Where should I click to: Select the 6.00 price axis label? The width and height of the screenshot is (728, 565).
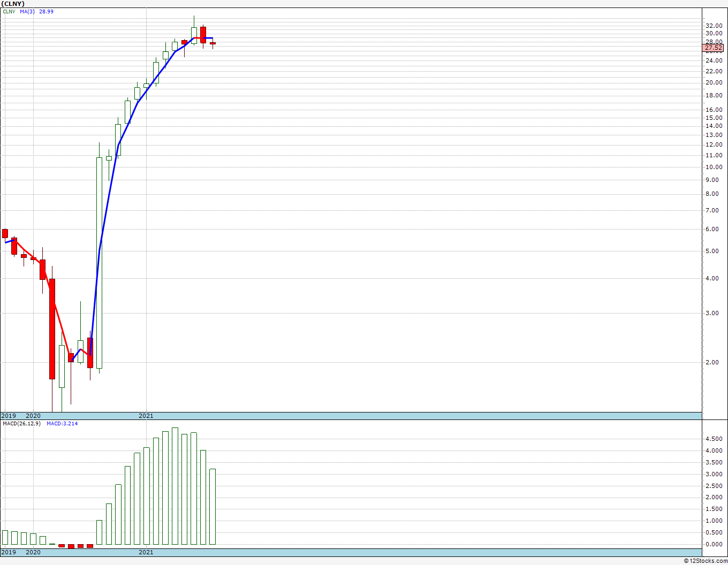click(712, 230)
